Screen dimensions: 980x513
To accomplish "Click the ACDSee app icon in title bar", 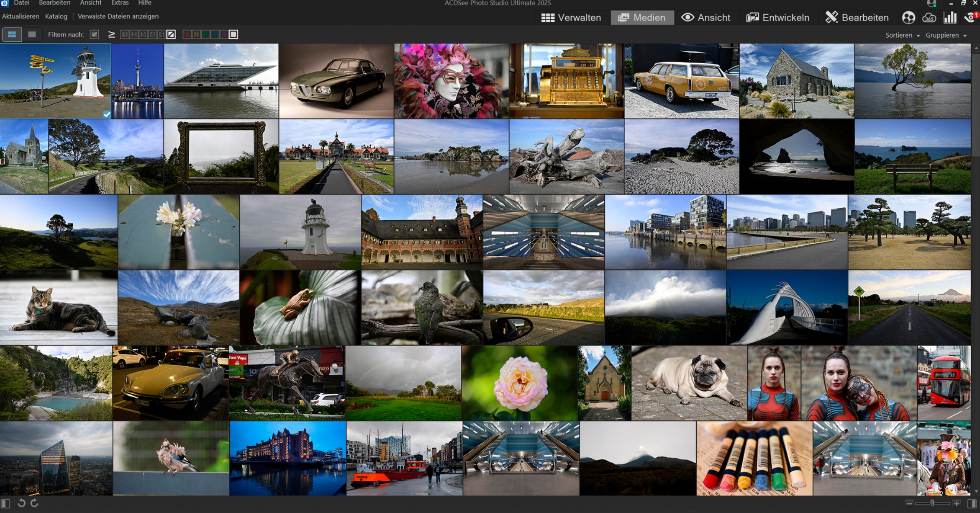I will pyautogui.click(x=5, y=3).
